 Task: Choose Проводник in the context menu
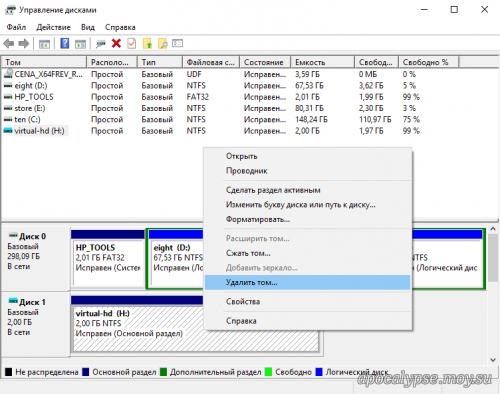click(308, 171)
